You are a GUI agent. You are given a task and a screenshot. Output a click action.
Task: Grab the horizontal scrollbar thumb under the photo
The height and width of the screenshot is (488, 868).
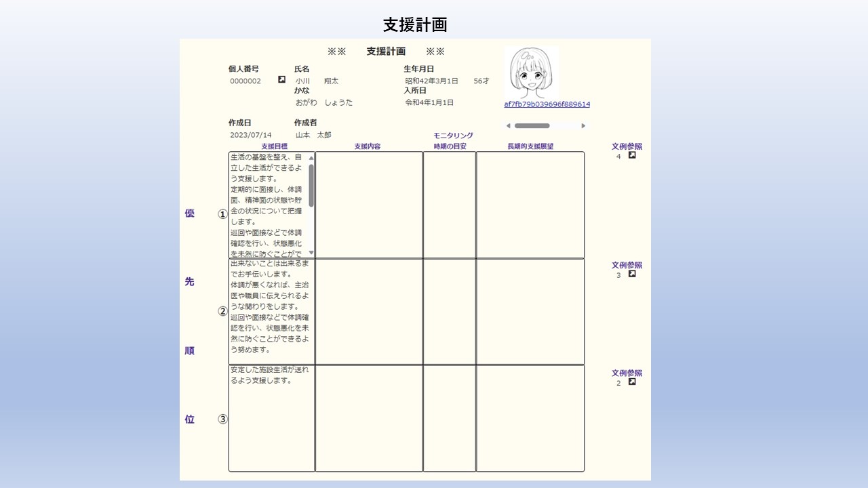[x=532, y=125]
